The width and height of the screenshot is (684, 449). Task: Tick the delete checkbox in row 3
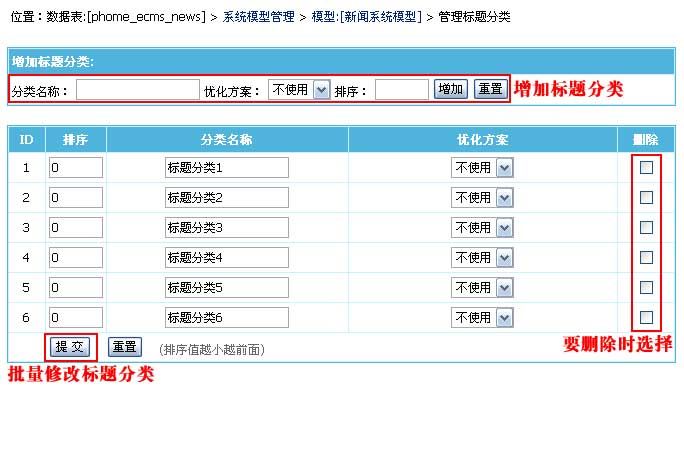click(x=646, y=227)
